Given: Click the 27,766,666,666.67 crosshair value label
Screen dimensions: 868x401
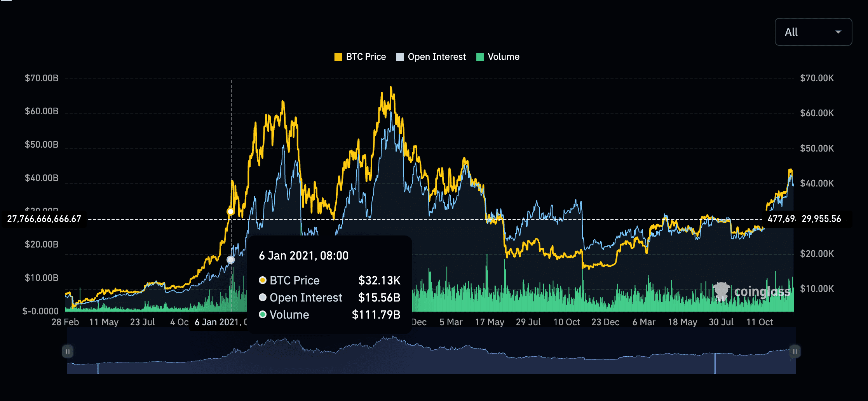Looking at the screenshot, I should [x=44, y=219].
